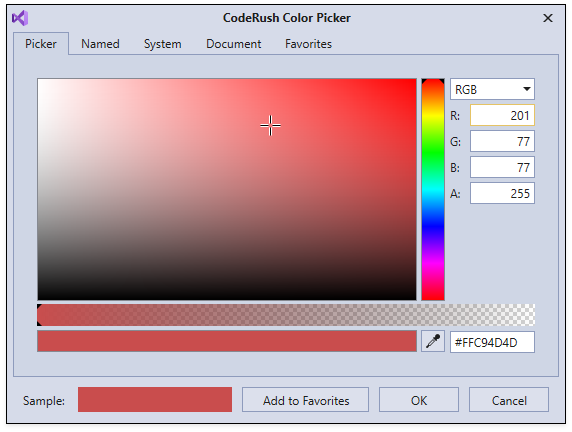Click the crosshair marker in color field
The width and height of the screenshot is (572, 432).
pyautogui.click(x=270, y=126)
